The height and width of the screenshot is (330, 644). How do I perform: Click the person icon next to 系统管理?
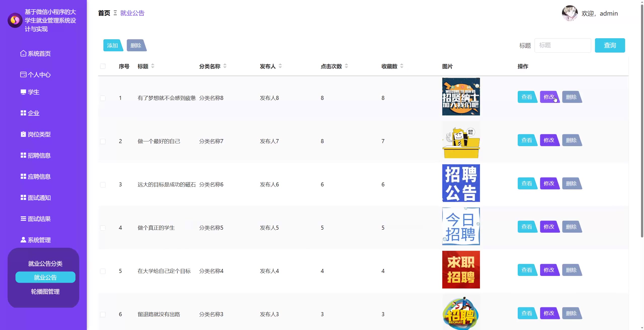[x=23, y=240]
